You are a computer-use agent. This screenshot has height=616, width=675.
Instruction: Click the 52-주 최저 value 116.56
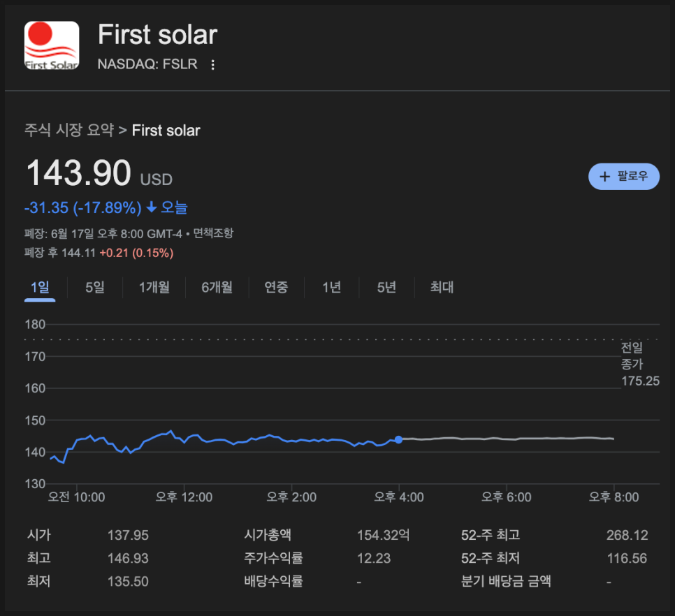627,558
